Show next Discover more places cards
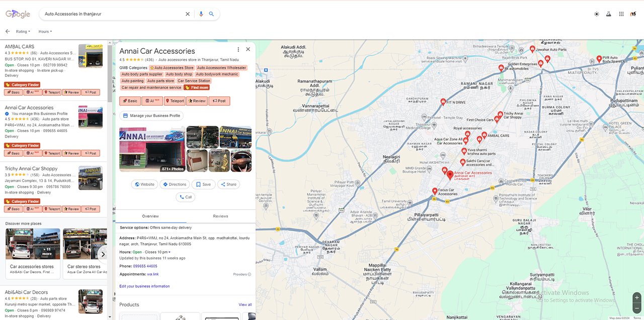The width and height of the screenshot is (644, 320). pos(103,254)
